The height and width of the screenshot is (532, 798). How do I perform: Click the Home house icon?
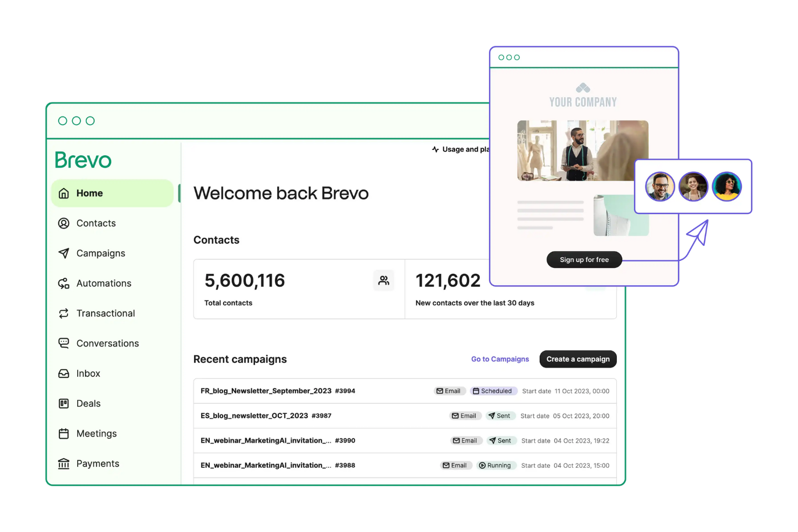point(64,194)
